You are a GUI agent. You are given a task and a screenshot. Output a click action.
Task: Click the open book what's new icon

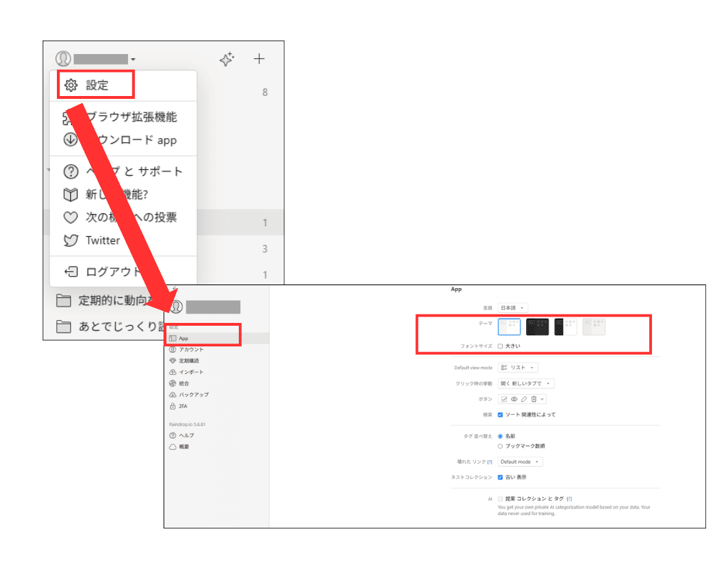70,194
